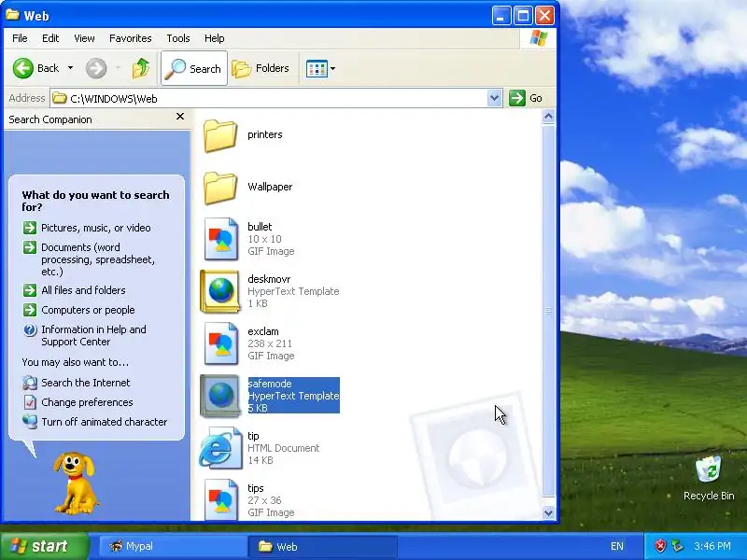747x560 pixels.
Task: Select the Wallpaper folder icon
Action: pyautogui.click(x=220, y=188)
